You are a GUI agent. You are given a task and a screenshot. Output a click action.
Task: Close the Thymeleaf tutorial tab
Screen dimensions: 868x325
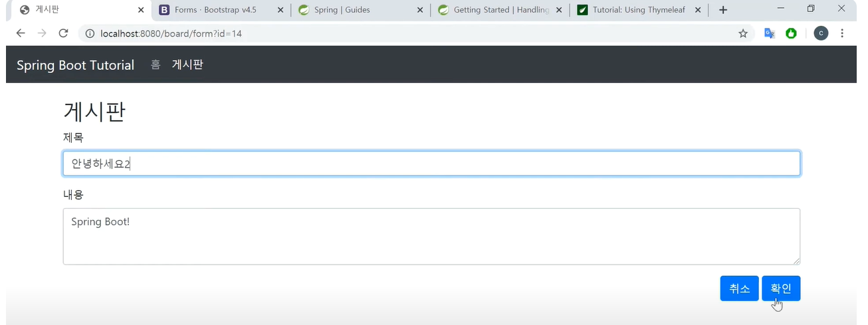pyautogui.click(x=698, y=10)
